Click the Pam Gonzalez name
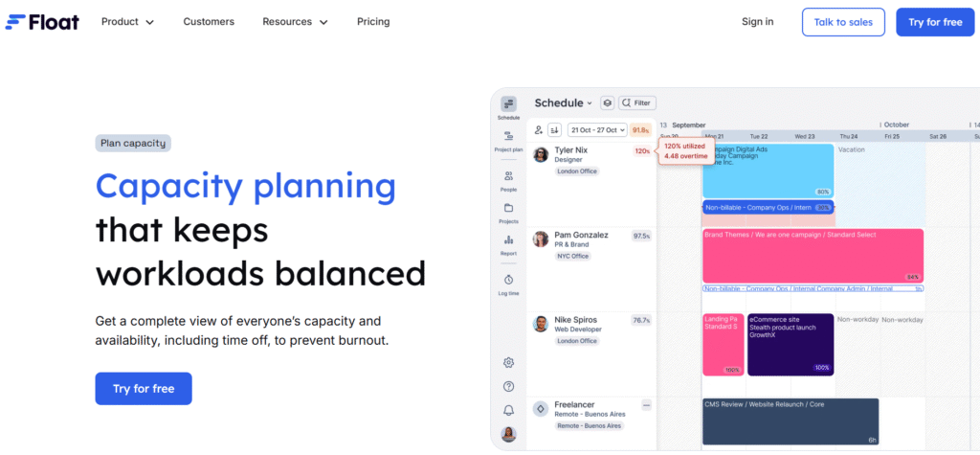 coord(581,235)
